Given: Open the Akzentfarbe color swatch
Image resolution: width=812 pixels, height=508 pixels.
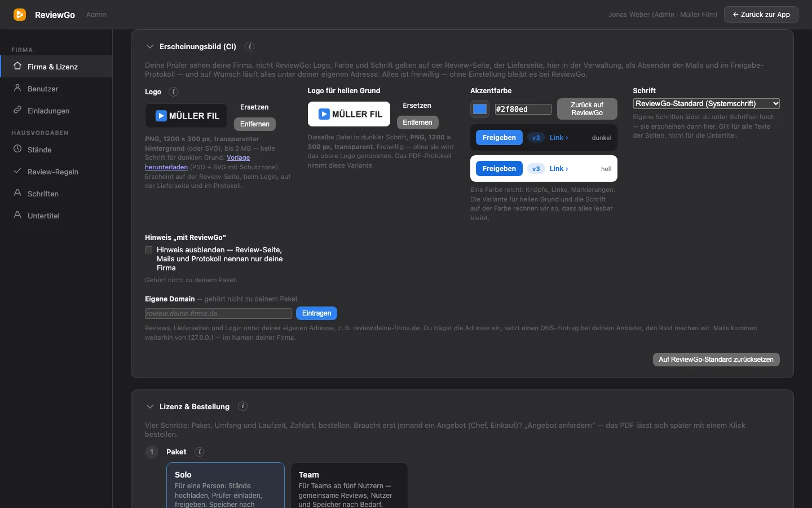Looking at the screenshot, I should pyautogui.click(x=480, y=109).
